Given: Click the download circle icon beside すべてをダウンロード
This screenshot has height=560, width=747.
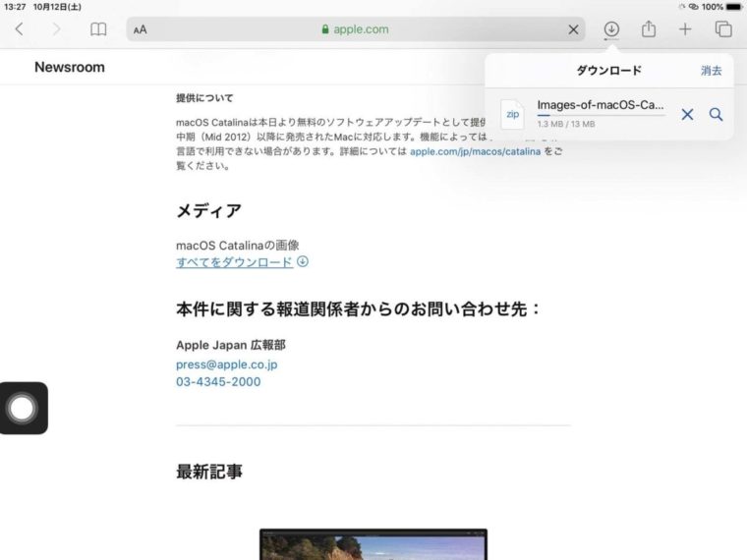Looking at the screenshot, I should [x=303, y=261].
